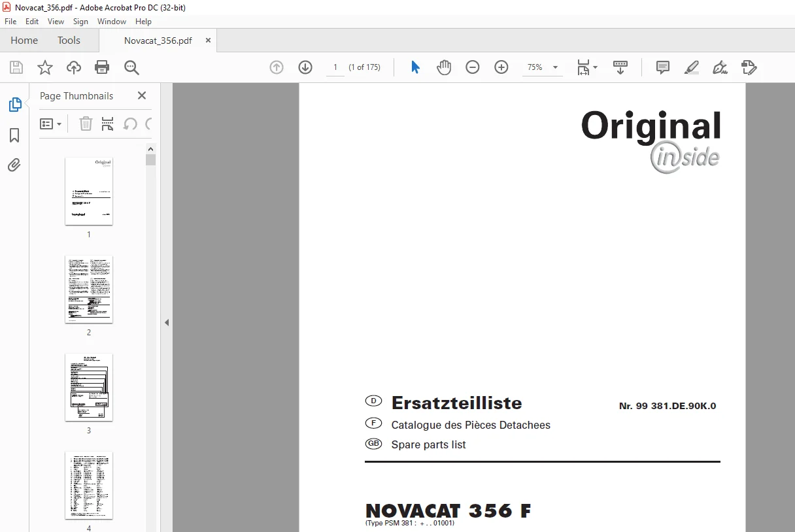Bookmark file with the star icon
The image size is (795, 532).
click(45, 67)
